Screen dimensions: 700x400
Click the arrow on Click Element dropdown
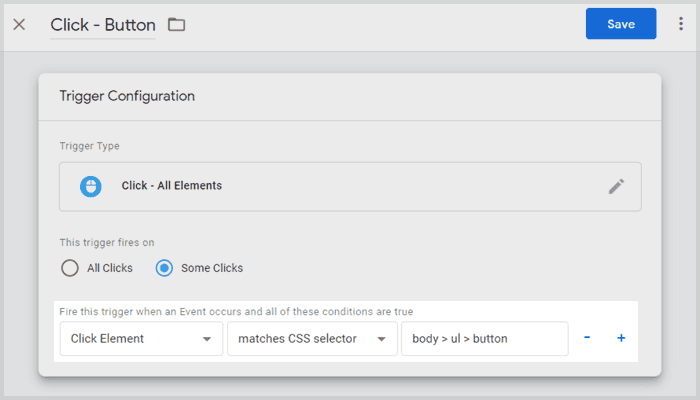207,339
